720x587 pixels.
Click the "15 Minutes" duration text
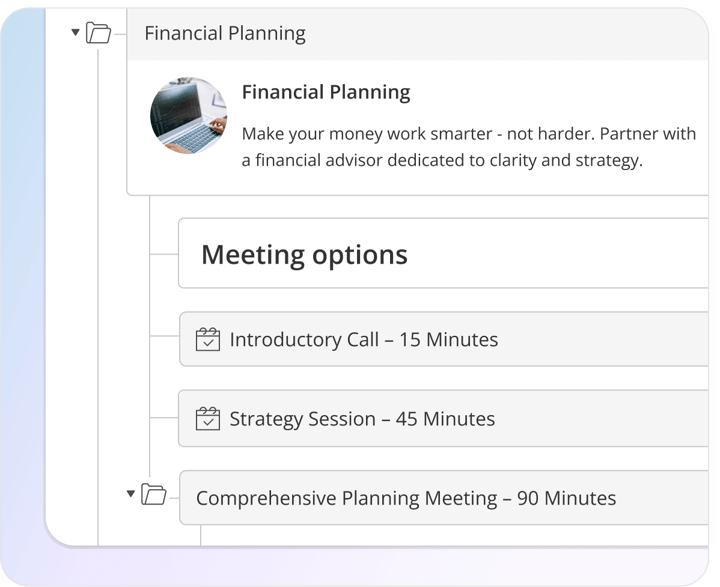(448, 339)
